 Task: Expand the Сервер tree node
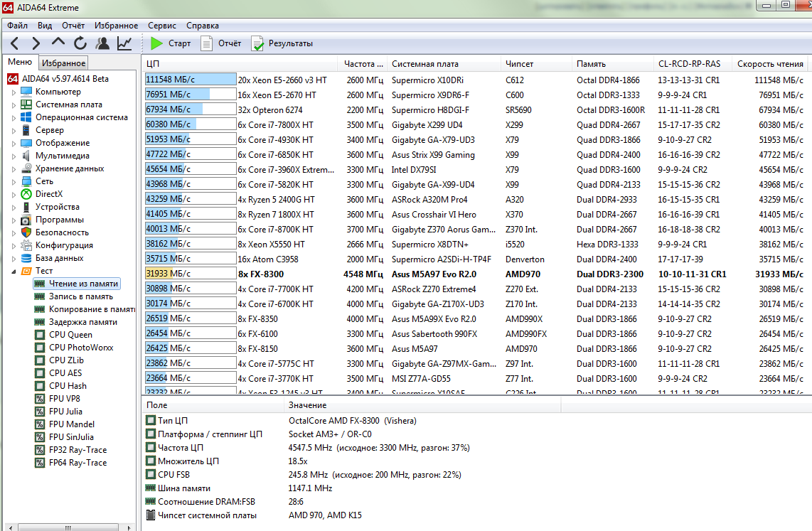14,130
